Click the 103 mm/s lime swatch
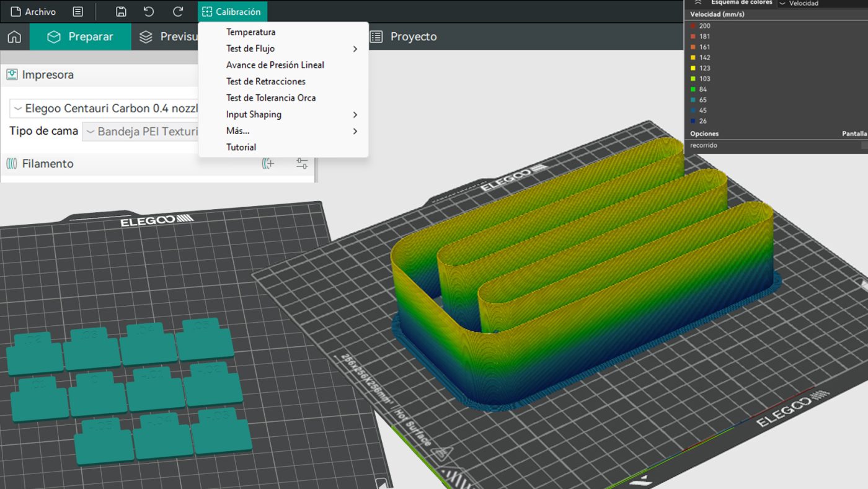The width and height of the screenshot is (868, 489). click(693, 79)
